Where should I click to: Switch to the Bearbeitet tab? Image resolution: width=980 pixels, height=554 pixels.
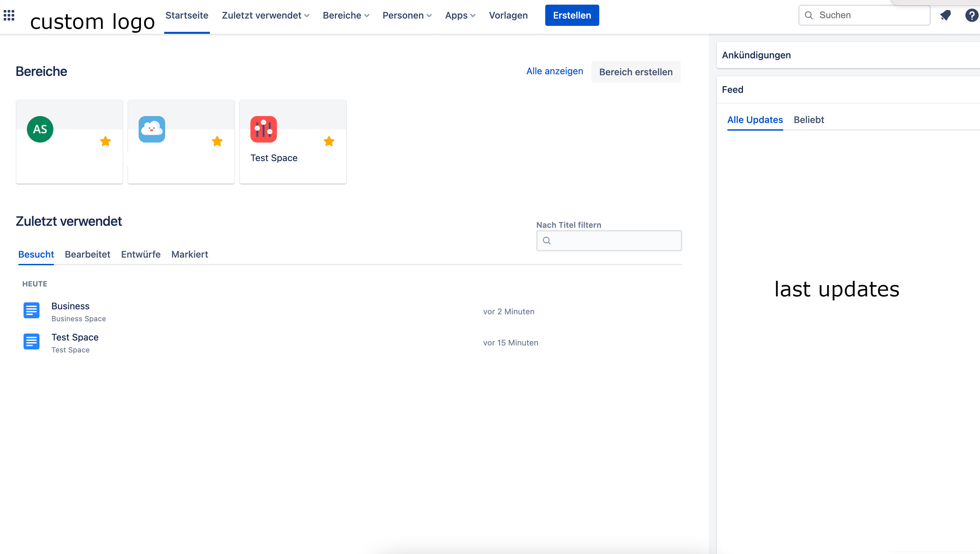pyautogui.click(x=88, y=254)
